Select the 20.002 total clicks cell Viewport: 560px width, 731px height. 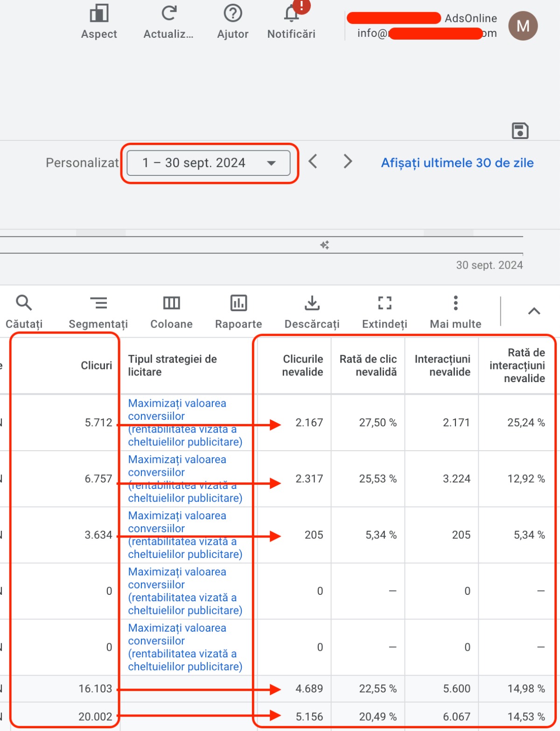95,717
